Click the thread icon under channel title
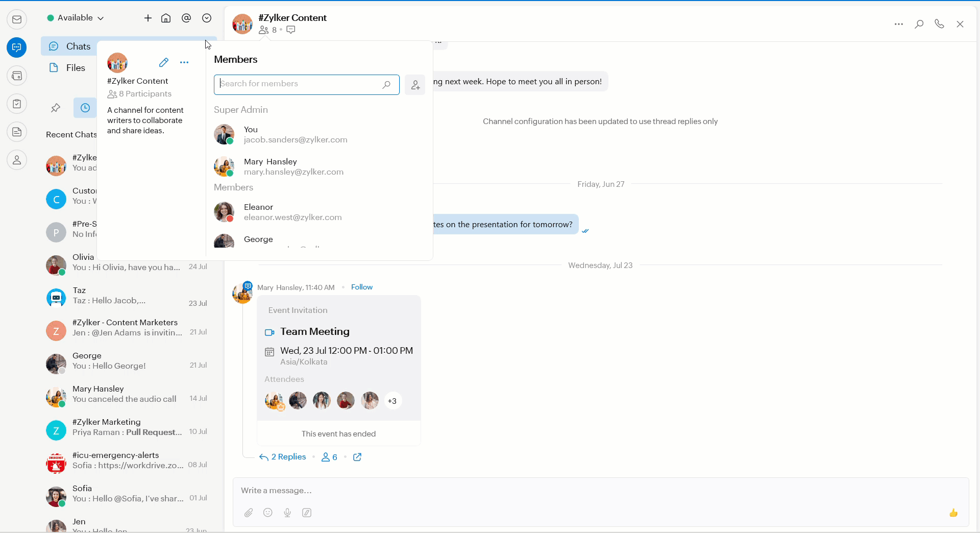 (x=291, y=30)
